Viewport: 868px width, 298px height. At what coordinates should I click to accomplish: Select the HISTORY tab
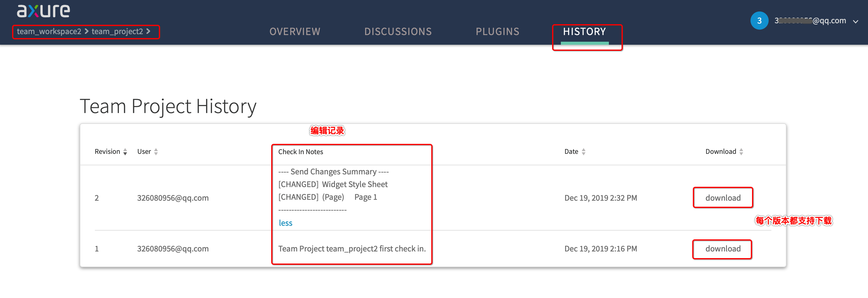click(x=585, y=32)
